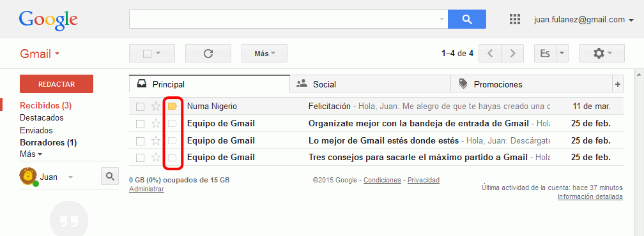This screenshot has height=236, width=644.
Task: Go to the older messages arrow
Action: pos(512,54)
